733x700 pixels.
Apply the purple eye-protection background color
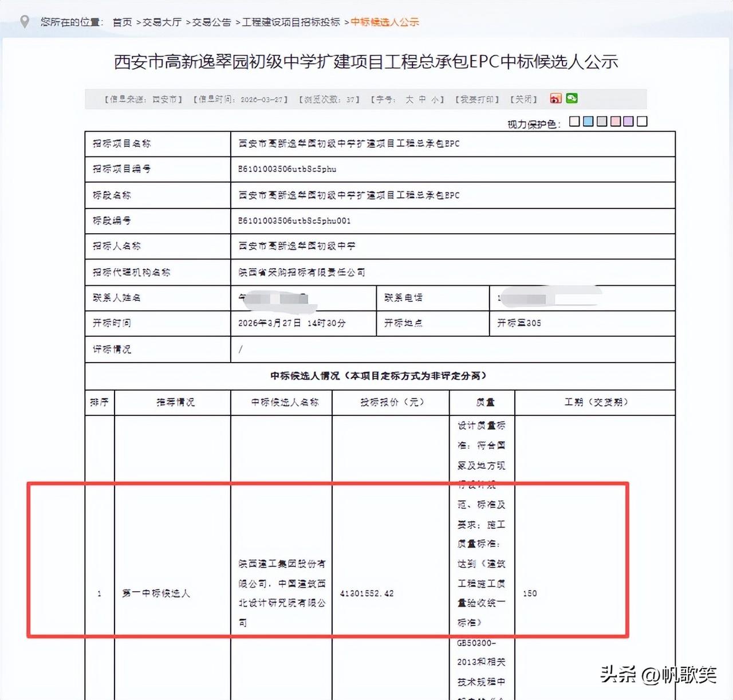point(628,121)
